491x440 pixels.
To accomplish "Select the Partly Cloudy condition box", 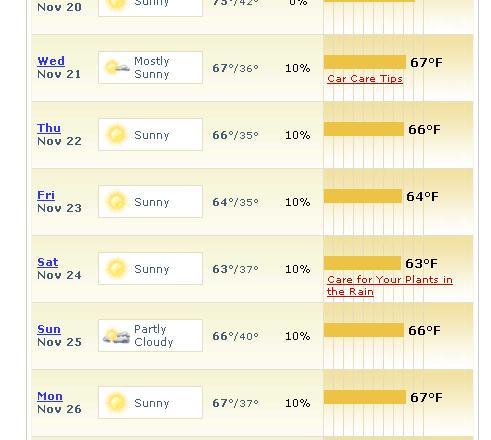I will pos(150,335).
